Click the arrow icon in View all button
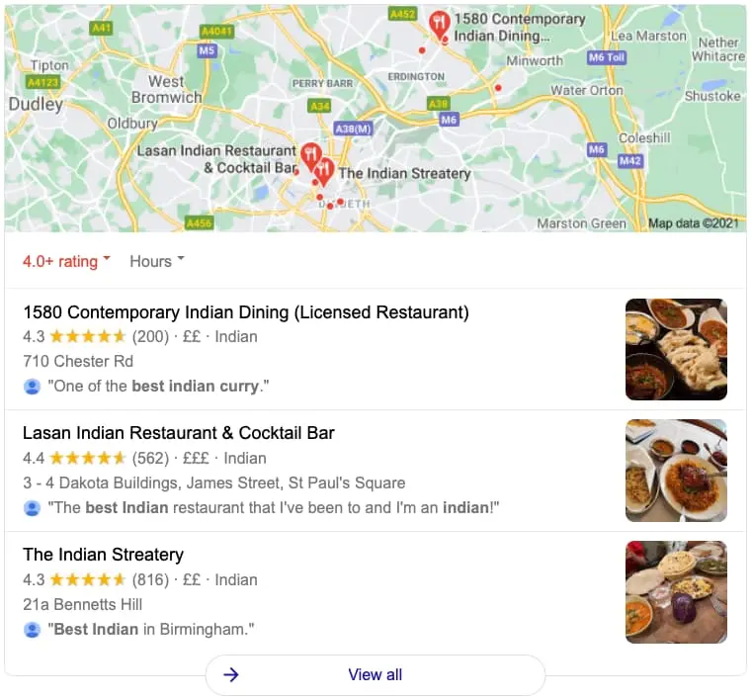 click(231, 674)
